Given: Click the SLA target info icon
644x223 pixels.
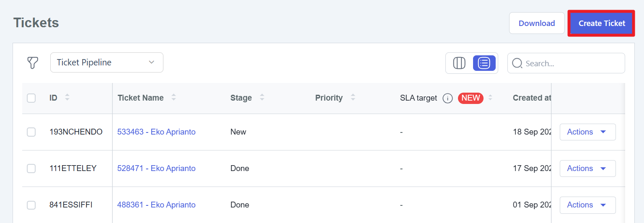Looking at the screenshot, I should [x=447, y=98].
